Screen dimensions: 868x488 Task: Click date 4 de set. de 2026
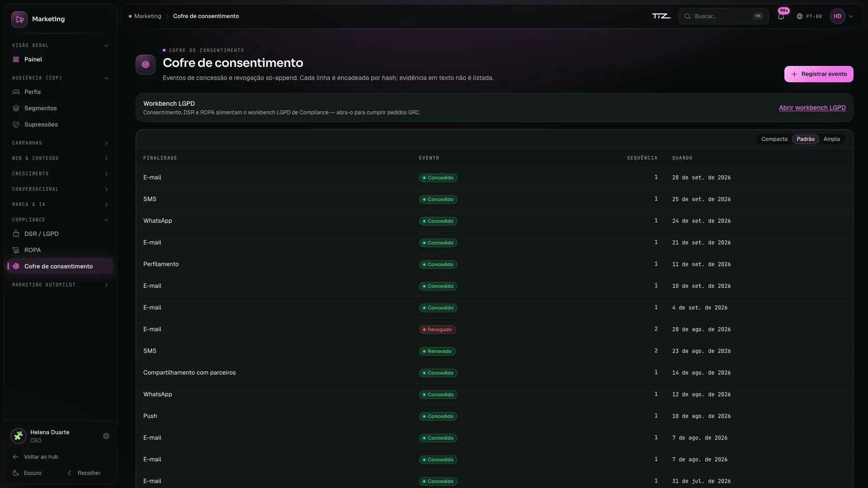point(700,308)
